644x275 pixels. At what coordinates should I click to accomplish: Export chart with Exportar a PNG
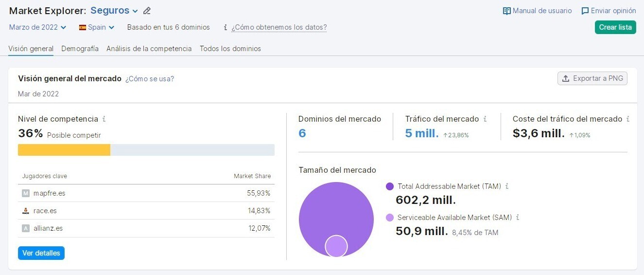[592, 78]
